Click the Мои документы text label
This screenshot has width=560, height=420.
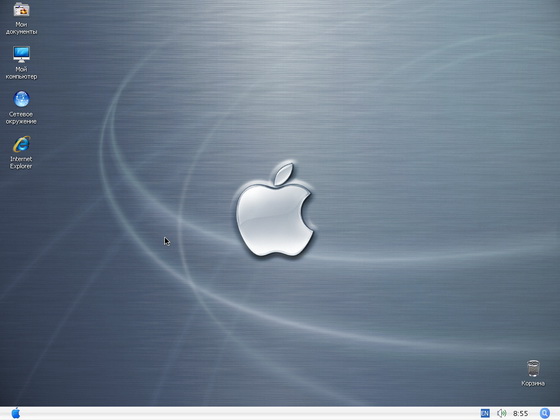(x=21, y=28)
